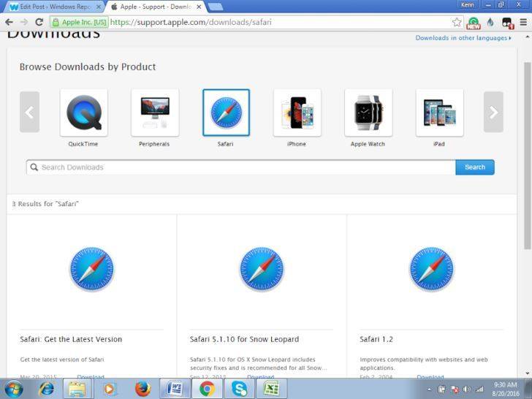
Task: Close the Edit Post tab
Action: tap(98, 7)
